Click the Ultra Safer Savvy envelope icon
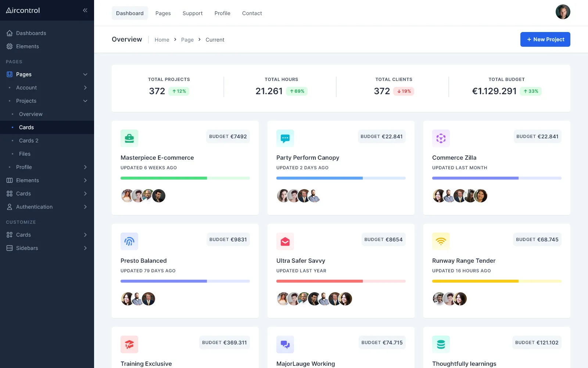This screenshot has height=368, width=588. coord(285,241)
